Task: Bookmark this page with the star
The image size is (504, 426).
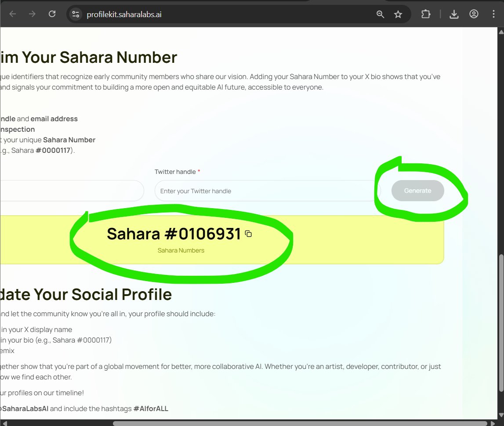Action: tap(398, 14)
